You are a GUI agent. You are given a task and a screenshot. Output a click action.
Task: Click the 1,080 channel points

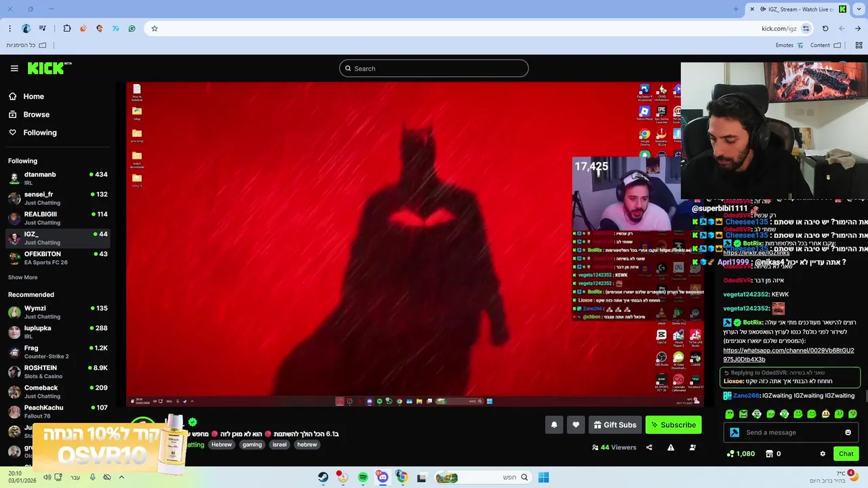click(x=741, y=454)
